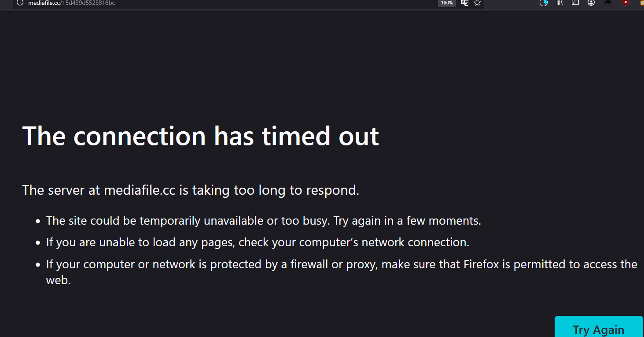Viewport: 644px width, 337px height.
Task: Open the Library bookshelf icon
Action: click(x=559, y=3)
